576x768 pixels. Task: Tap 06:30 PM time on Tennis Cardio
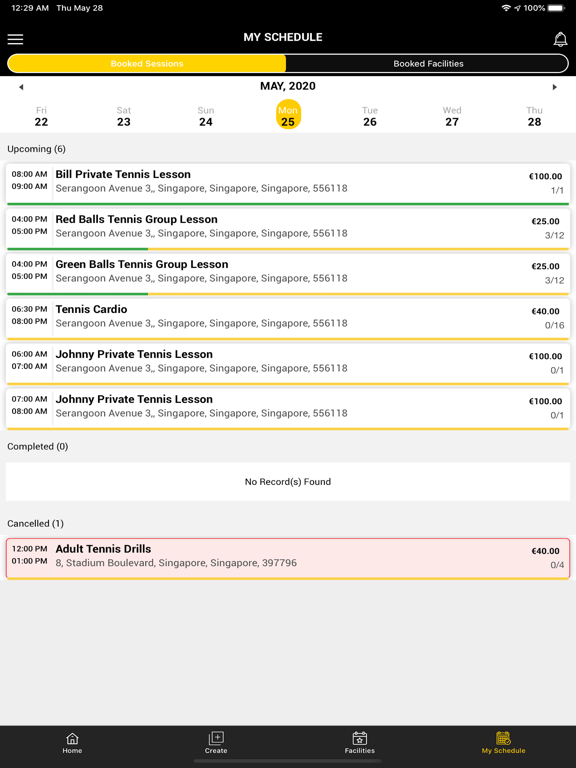29,309
